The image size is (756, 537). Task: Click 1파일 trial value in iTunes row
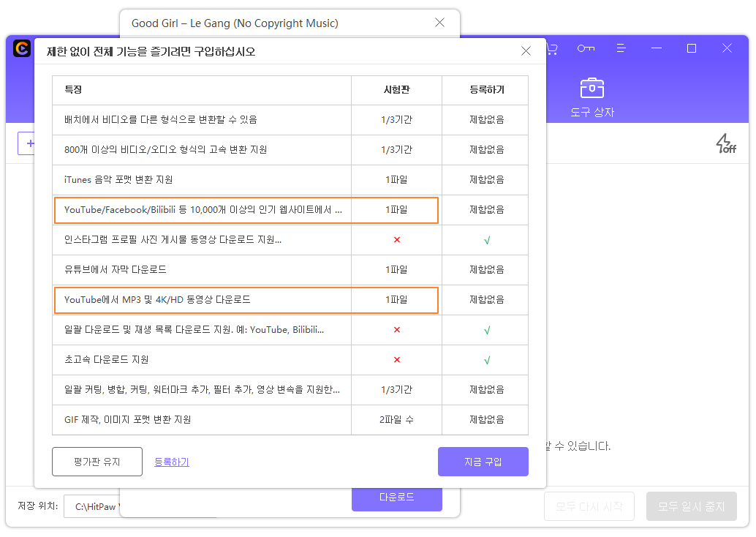pyautogui.click(x=396, y=179)
